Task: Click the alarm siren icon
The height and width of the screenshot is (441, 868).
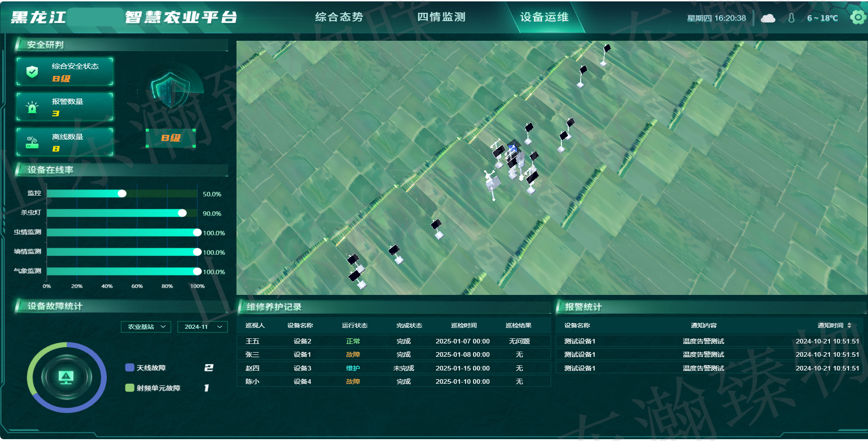Action: (x=32, y=107)
